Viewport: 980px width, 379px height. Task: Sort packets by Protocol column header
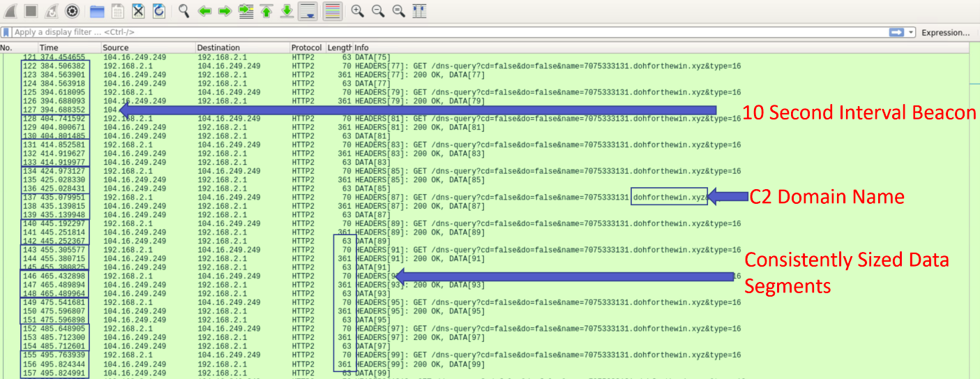click(306, 47)
